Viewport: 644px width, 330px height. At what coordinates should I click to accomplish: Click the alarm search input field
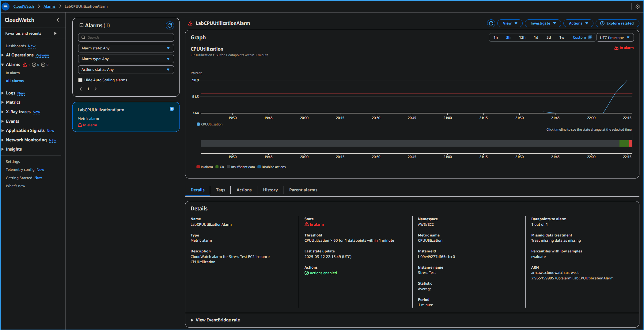pyautogui.click(x=126, y=37)
